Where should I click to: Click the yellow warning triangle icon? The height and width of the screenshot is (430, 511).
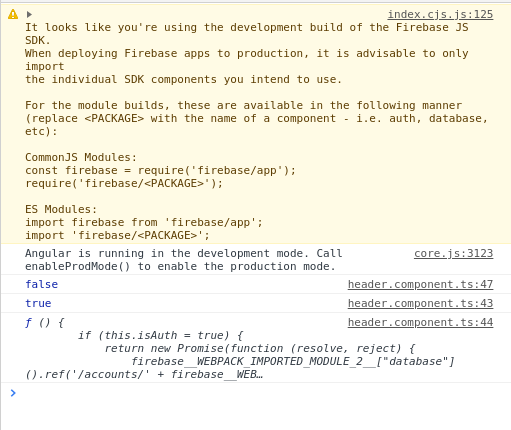(x=13, y=14)
